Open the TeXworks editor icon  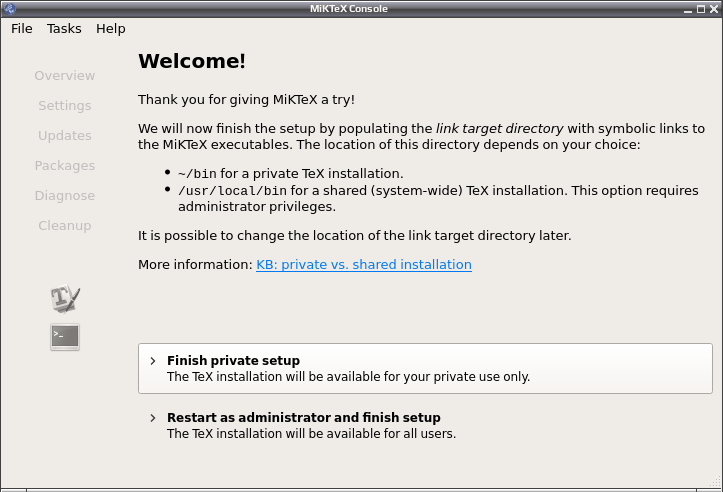pyautogui.click(x=65, y=298)
